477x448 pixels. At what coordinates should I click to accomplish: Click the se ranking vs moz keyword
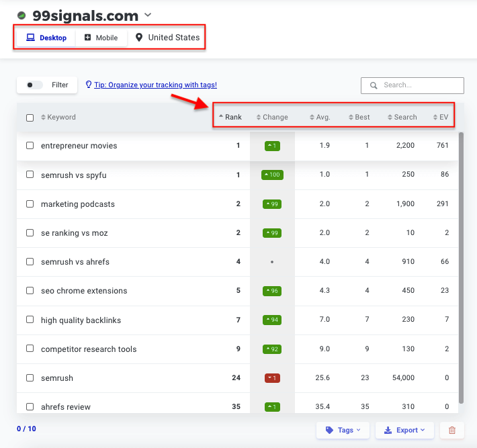(74, 233)
